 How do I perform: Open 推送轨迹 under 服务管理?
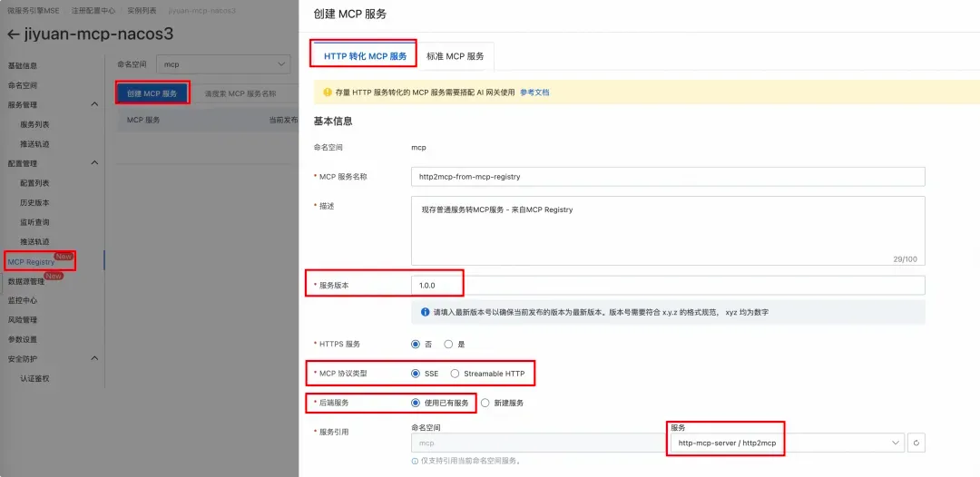point(35,143)
